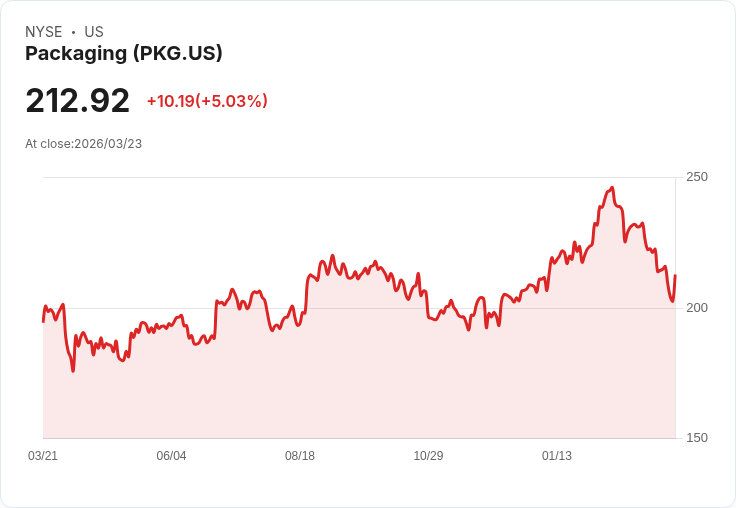Screen dimensions: 736x508
Task: Click the At close 2026/03/23 text
Action: pos(83,144)
